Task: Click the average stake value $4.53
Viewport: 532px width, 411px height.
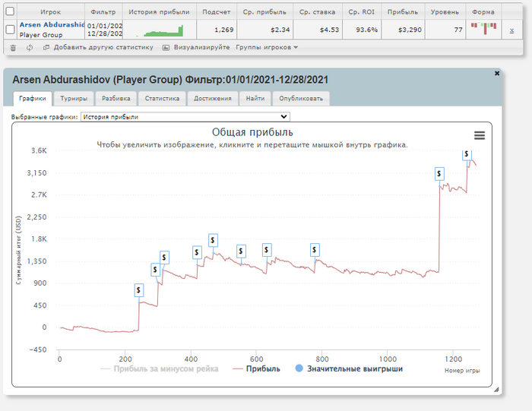Action: tap(329, 30)
